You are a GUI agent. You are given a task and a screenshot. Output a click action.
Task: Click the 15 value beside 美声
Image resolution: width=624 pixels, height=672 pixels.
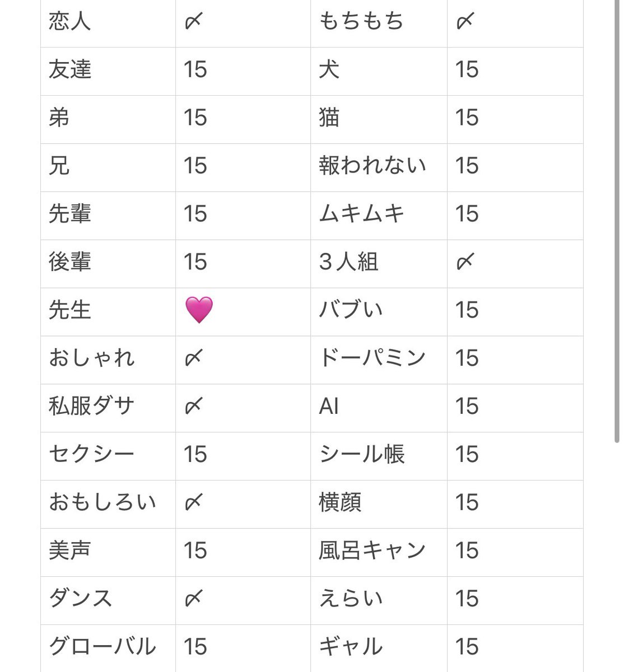coord(195,550)
